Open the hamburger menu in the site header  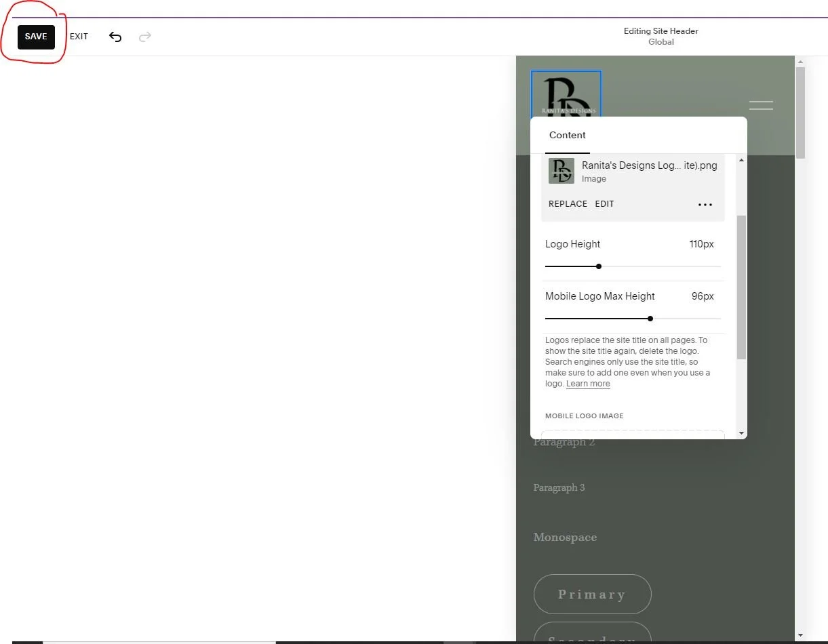click(761, 105)
